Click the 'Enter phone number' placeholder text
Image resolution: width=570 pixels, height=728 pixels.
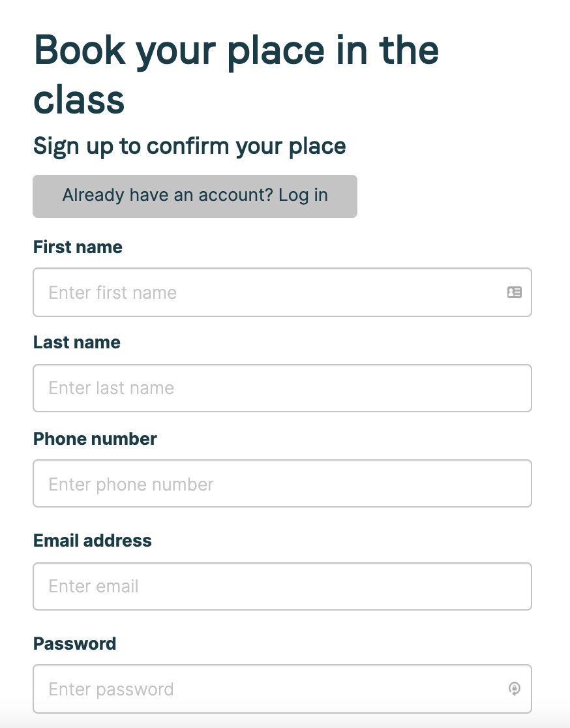click(x=131, y=485)
